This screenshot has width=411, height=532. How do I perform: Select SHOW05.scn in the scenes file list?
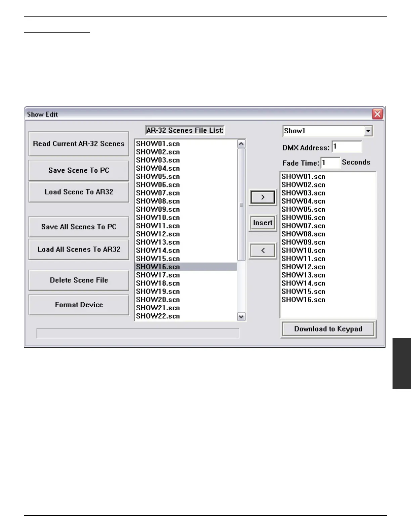158,177
